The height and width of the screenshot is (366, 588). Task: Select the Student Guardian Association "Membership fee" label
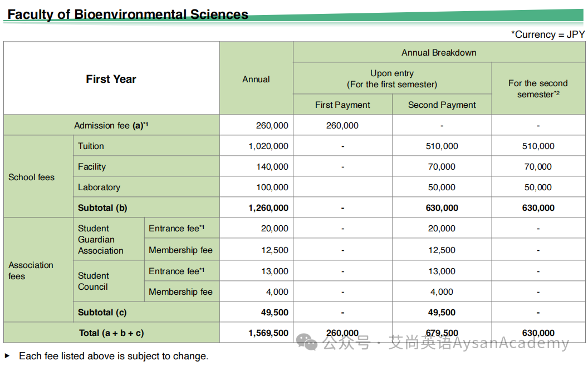[180, 250]
